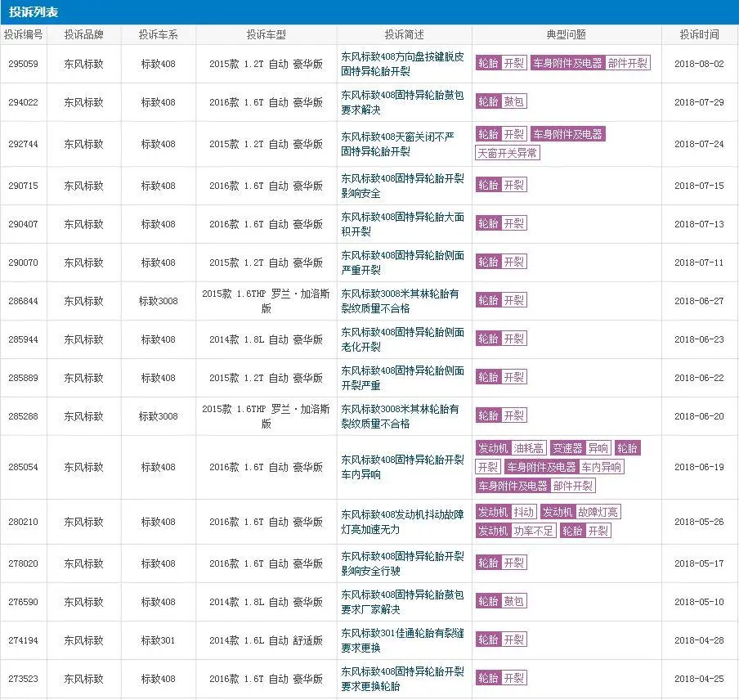This screenshot has width=739, height=700.
Task: Select the 轮胎 开裂 tag in row 295059
Action: click(x=501, y=63)
